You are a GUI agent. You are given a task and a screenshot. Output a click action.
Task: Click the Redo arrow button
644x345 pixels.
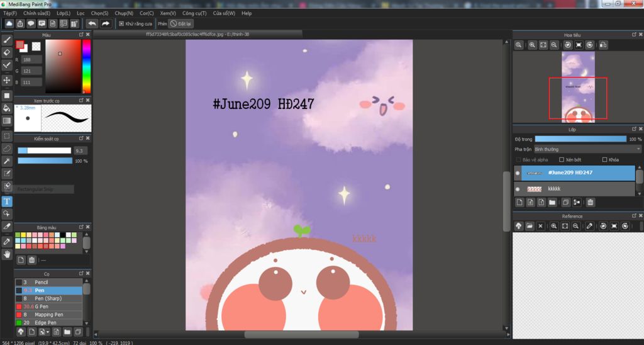(x=106, y=23)
